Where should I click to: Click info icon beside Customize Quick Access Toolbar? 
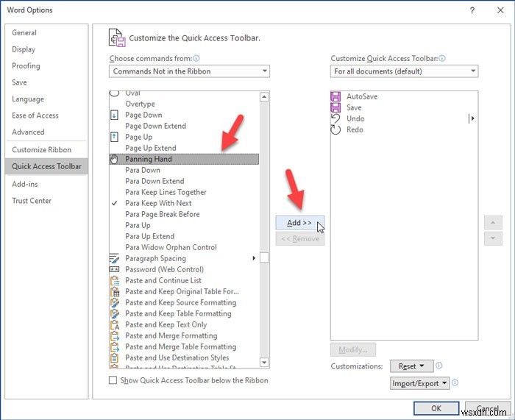pos(442,58)
